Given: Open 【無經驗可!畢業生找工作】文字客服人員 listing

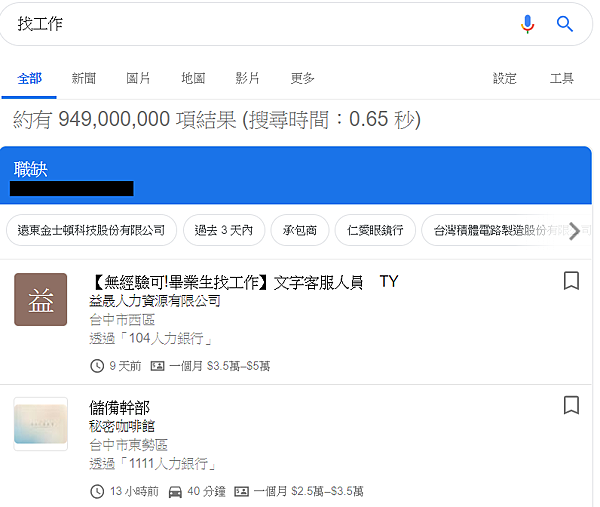Looking at the screenshot, I should [244, 282].
